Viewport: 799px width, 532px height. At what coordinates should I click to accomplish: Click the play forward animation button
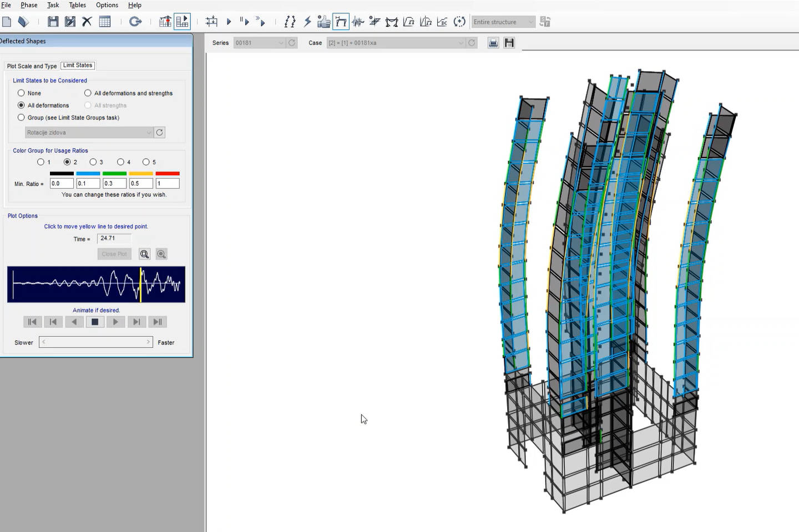(x=115, y=322)
